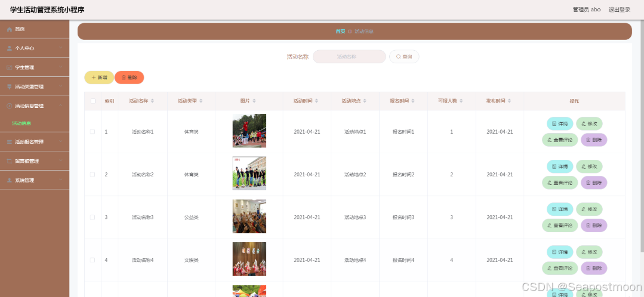Tick the checkbox for 活动名称1 row
This screenshot has height=297, width=644.
pos(93,132)
